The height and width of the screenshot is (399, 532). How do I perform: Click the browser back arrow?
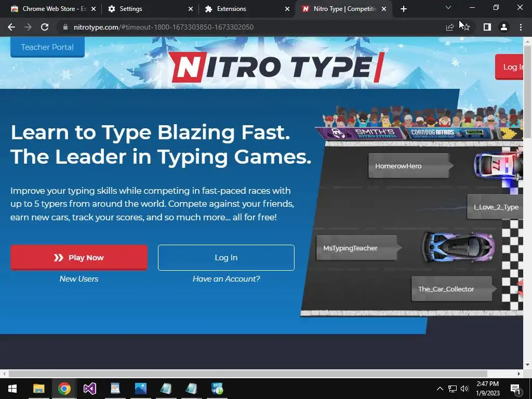tap(11, 27)
